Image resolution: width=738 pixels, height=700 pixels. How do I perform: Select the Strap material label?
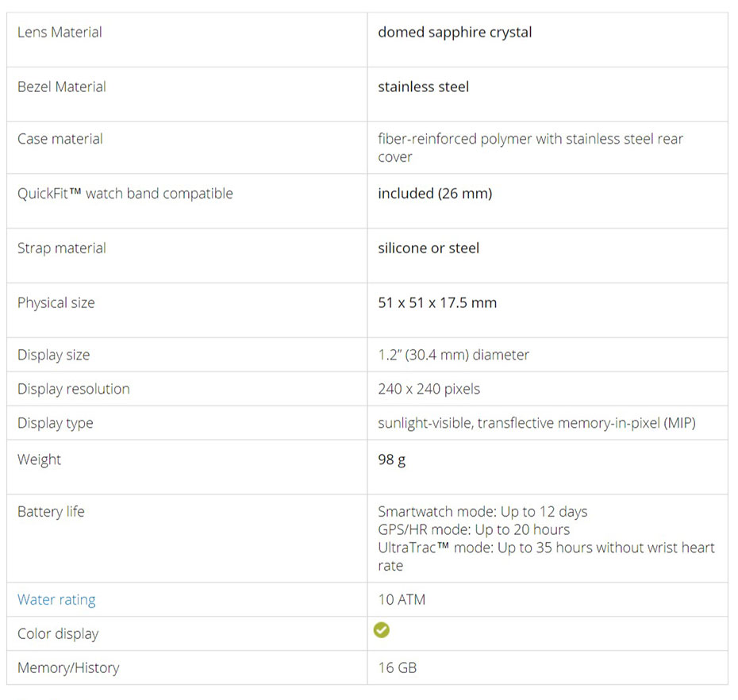coord(62,248)
